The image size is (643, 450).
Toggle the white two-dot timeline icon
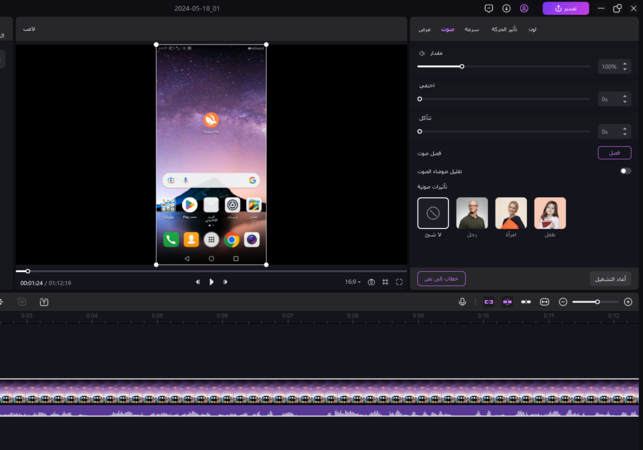[x=526, y=302]
